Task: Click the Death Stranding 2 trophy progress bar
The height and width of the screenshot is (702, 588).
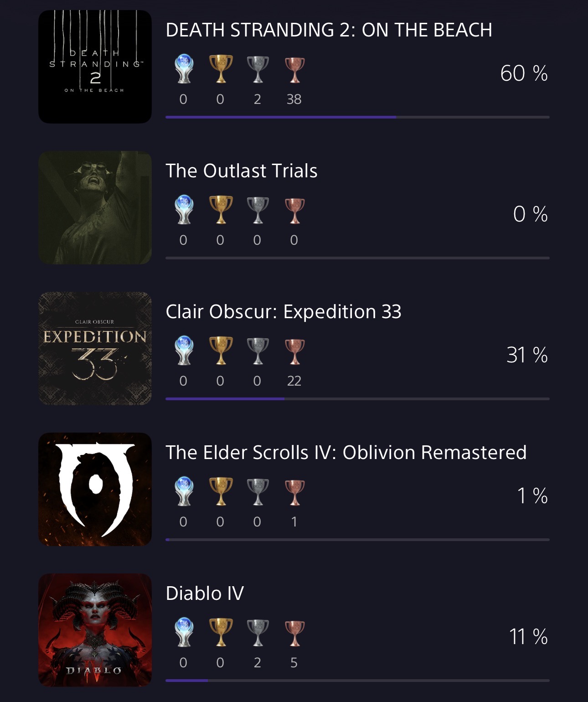Action: click(x=357, y=117)
